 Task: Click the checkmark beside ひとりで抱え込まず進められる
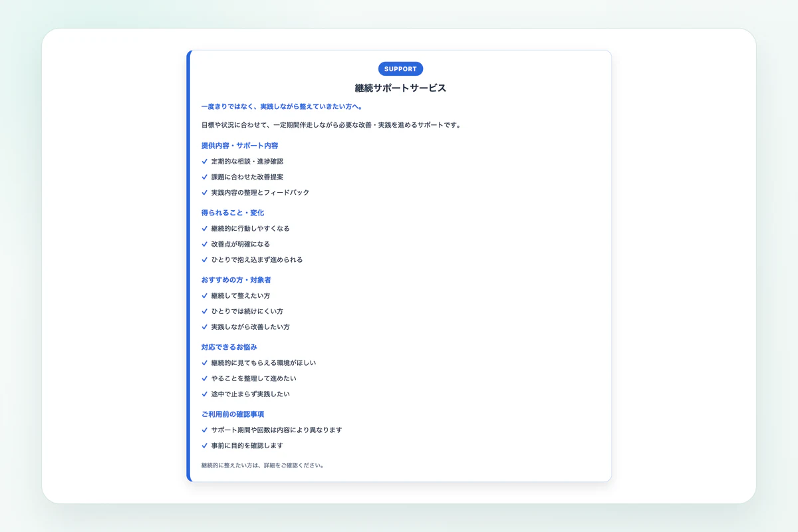pyautogui.click(x=204, y=260)
